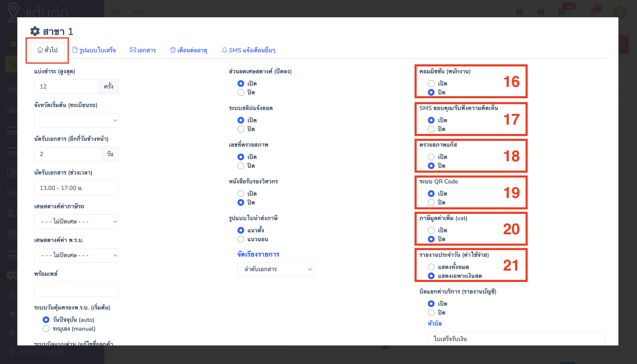The image size is (637, 364).
Task: Click จัดเรียงรายการ link
Action: click(259, 254)
